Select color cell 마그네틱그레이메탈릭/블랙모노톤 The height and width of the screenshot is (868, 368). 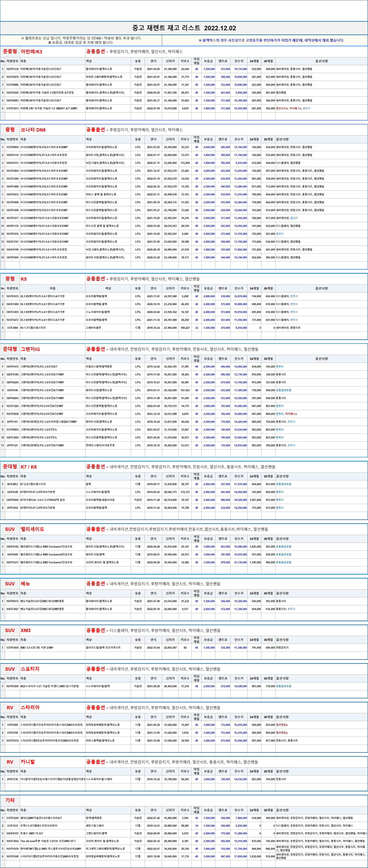(105, 849)
